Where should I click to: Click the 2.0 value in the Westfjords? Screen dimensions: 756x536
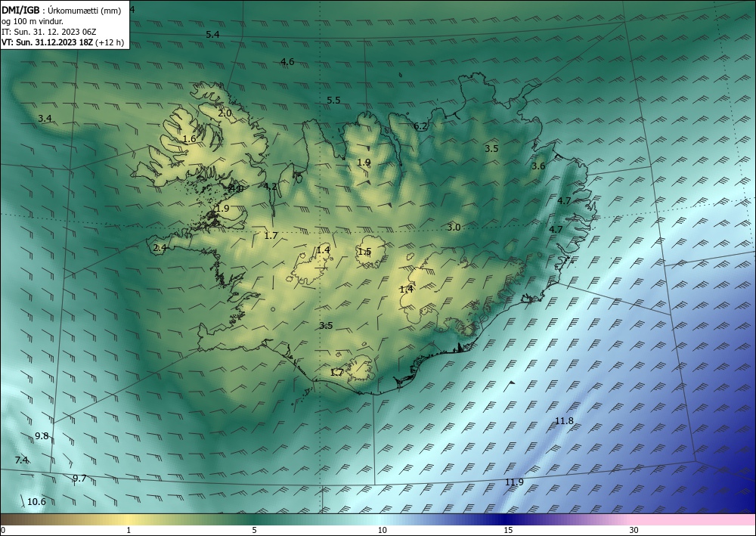(225, 113)
